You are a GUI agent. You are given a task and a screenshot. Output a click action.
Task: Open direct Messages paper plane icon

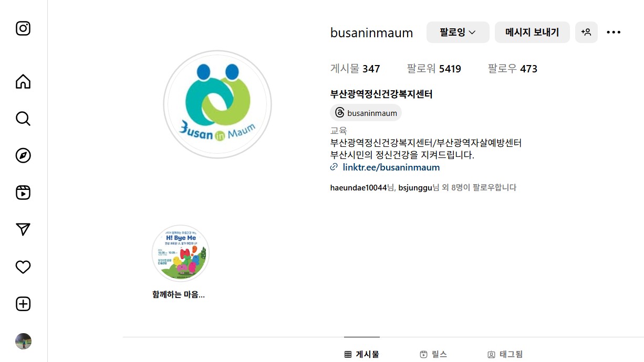[x=23, y=230]
